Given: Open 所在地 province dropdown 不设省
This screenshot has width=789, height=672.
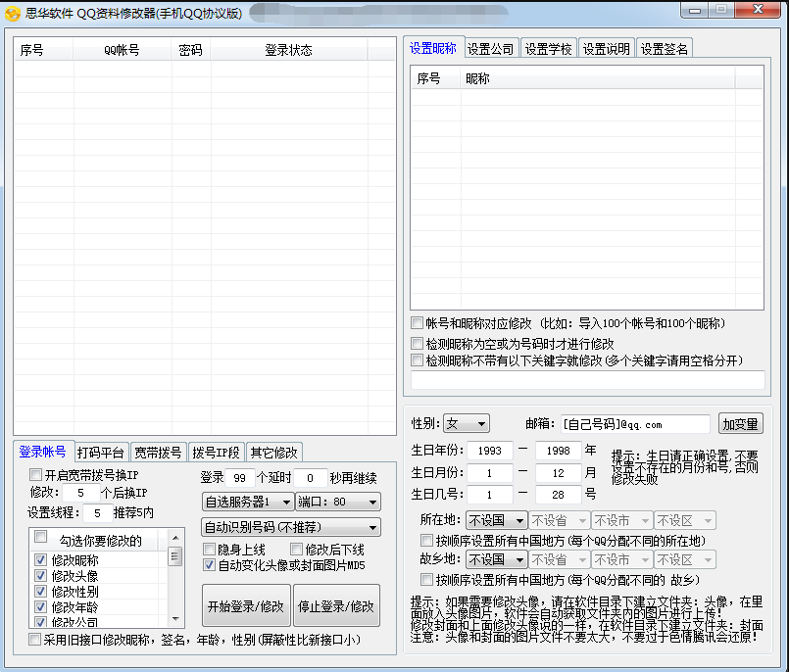Looking at the screenshot, I should (x=559, y=520).
